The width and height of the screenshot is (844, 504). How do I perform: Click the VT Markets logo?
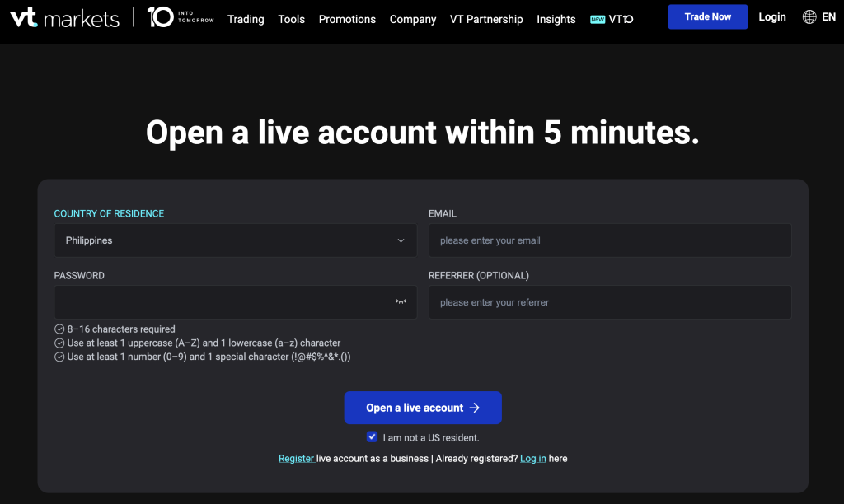point(64,18)
